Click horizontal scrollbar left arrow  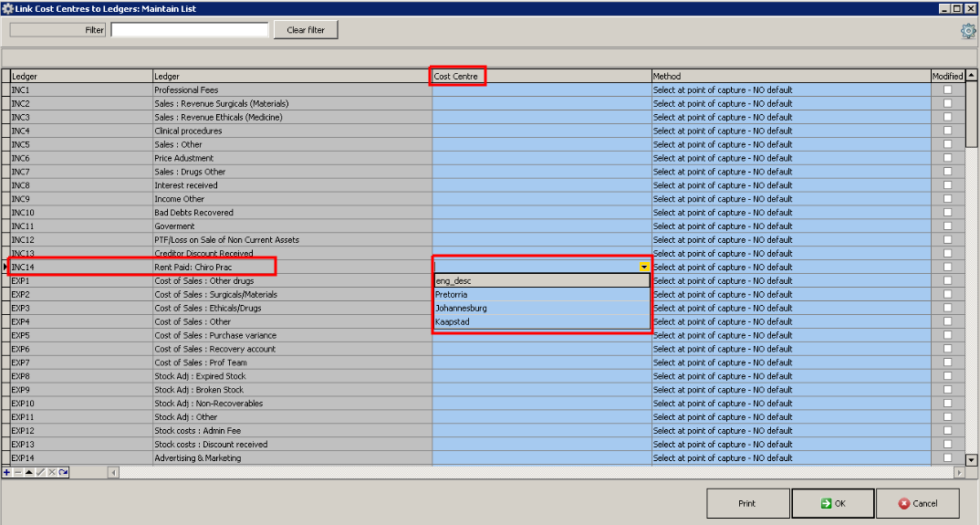(113, 472)
